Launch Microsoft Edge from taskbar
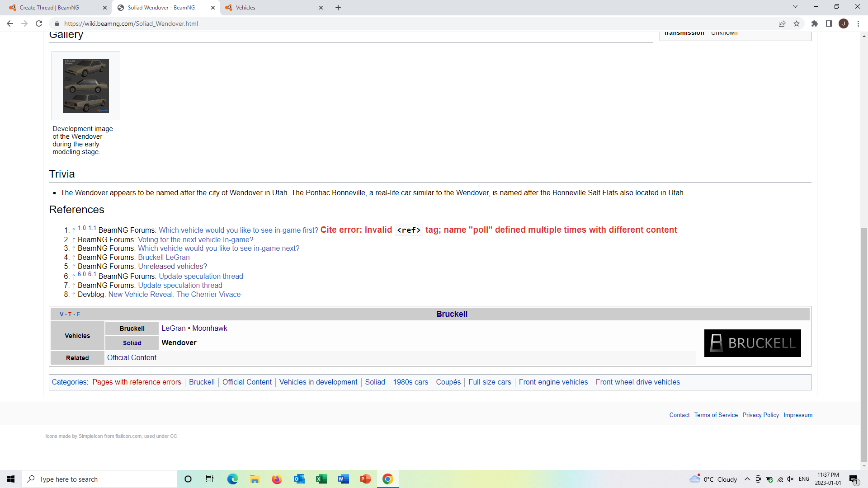The image size is (868, 488). [x=232, y=479]
